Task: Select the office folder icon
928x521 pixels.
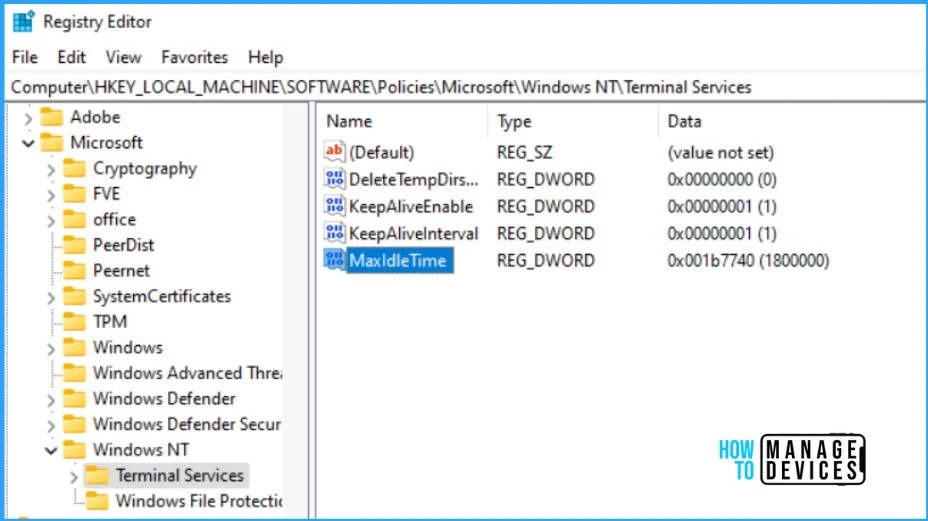Action: 75,219
